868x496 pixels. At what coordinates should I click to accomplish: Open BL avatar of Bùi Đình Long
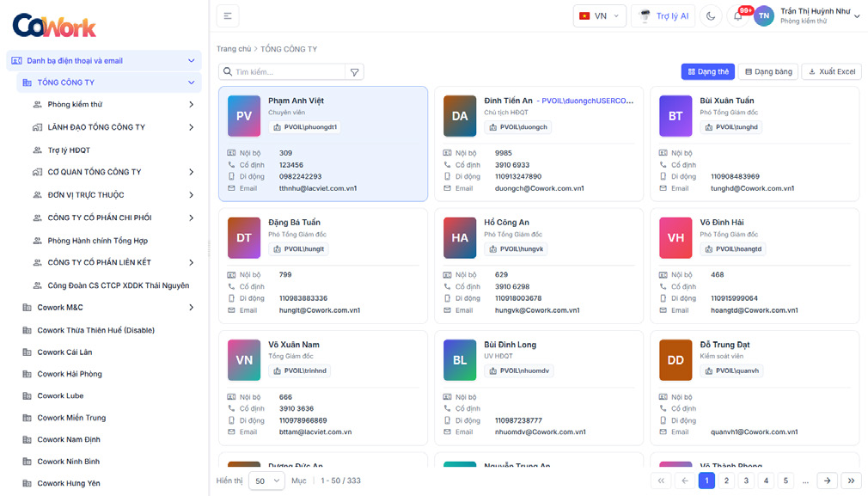(x=460, y=360)
